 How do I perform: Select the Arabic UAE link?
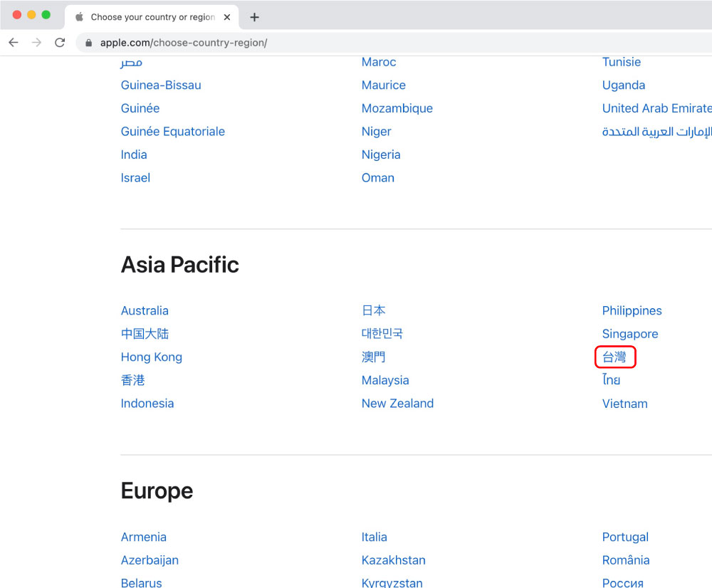click(x=657, y=132)
